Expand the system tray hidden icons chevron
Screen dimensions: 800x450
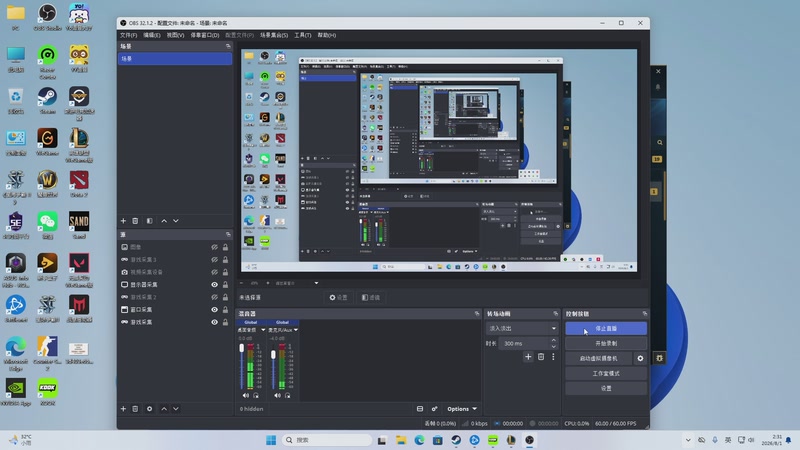688,440
